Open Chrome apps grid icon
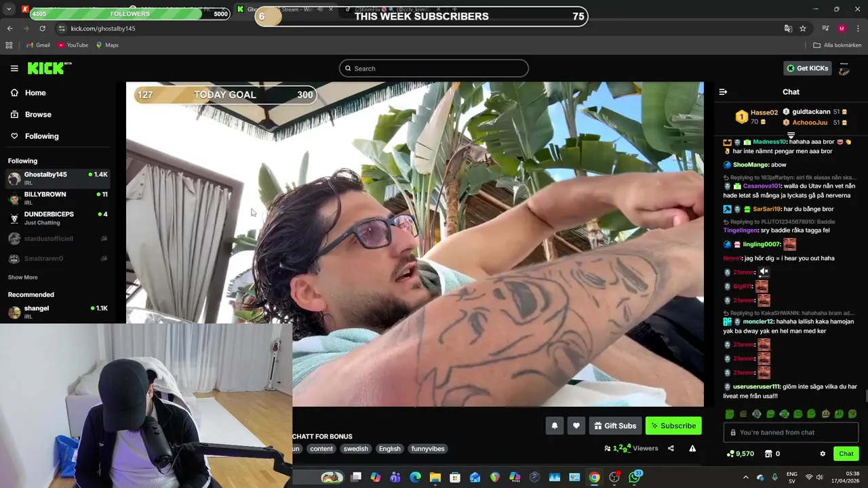Image resolution: width=868 pixels, height=488 pixels. tap(9, 45)
